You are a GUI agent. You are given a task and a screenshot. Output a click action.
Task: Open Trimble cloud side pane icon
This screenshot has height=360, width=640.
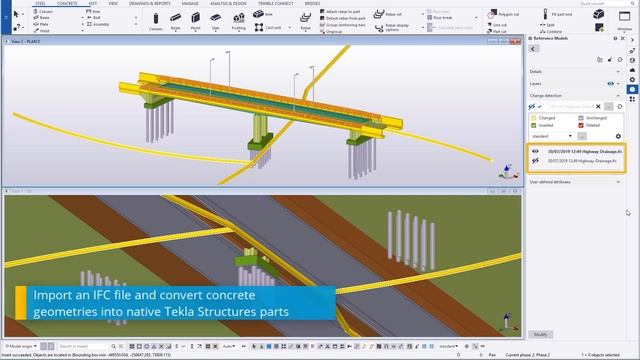(x=632, y=70)
